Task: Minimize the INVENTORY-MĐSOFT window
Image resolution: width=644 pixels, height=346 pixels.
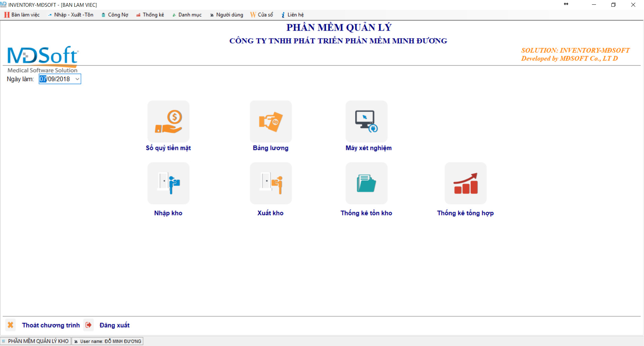Action: [x=594, y=5]
